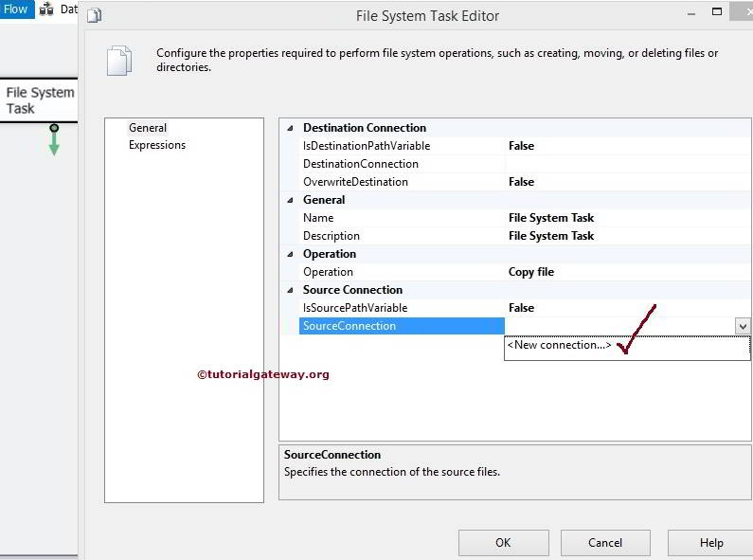Collapse the Destination Connection group
The width and height of the screenshot is (753, 560).
pos(290,128)
